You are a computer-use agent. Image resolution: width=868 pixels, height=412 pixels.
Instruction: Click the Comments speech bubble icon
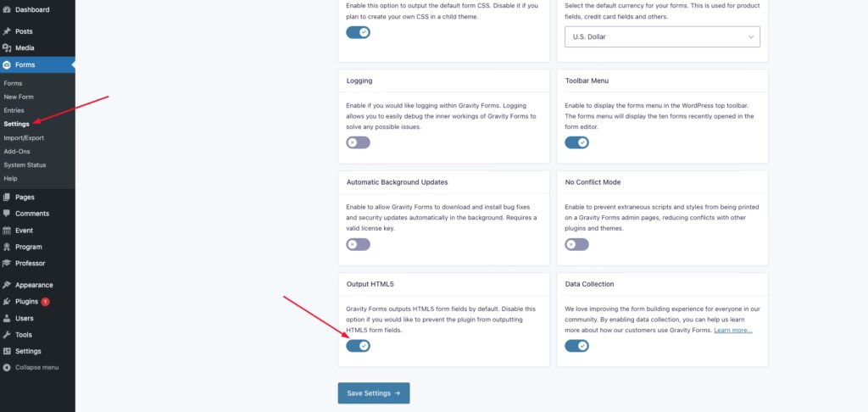[x=7, y=214]
